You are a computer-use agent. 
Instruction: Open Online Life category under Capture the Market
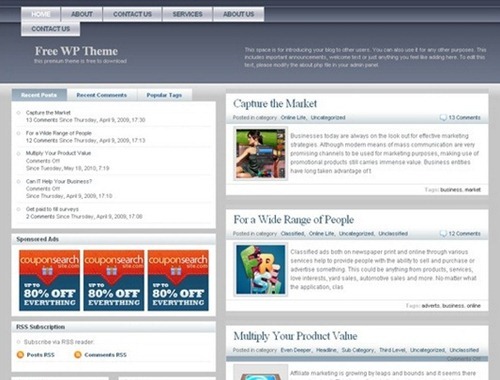(293, 117)
